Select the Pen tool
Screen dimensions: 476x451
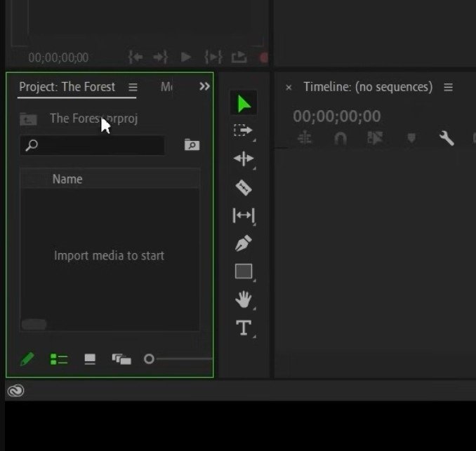point(243,243)
